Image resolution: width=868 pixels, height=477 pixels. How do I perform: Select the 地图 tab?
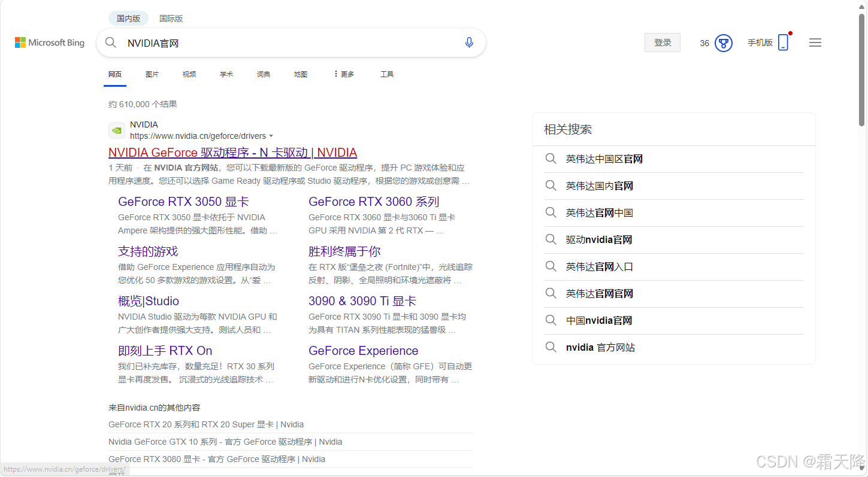click(301, 74)
